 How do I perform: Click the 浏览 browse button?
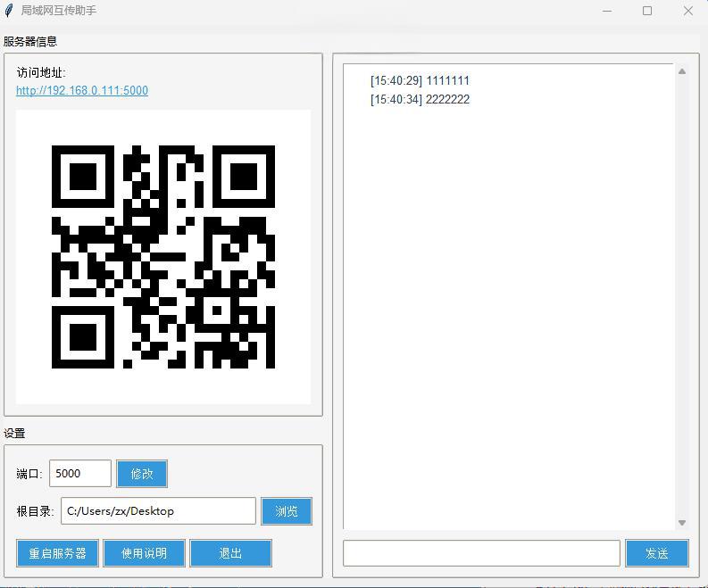pos(287,511)
